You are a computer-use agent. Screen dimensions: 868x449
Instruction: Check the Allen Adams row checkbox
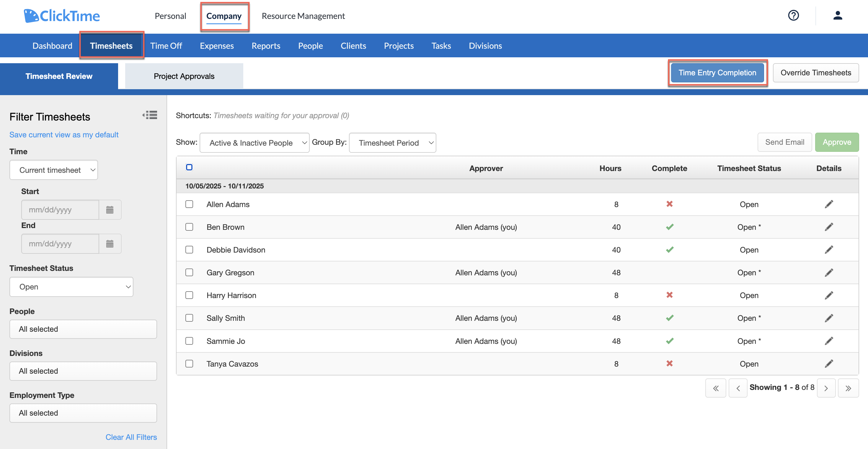pyautogui.click(x=189, y=204)
